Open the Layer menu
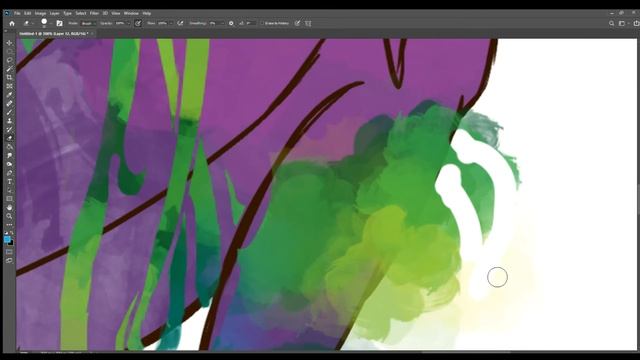This screenshot has width=640, height=360. click(x=54, y=13)
